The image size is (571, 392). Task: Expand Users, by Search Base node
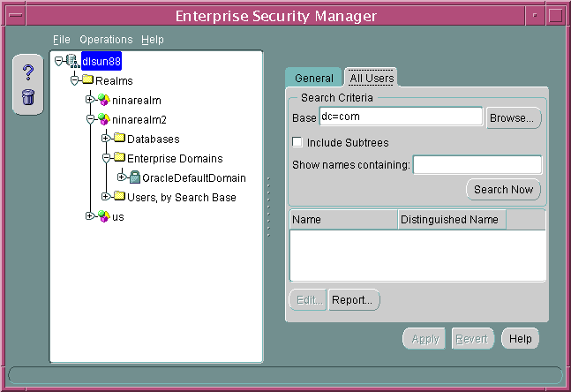click(x=105, y=197)
